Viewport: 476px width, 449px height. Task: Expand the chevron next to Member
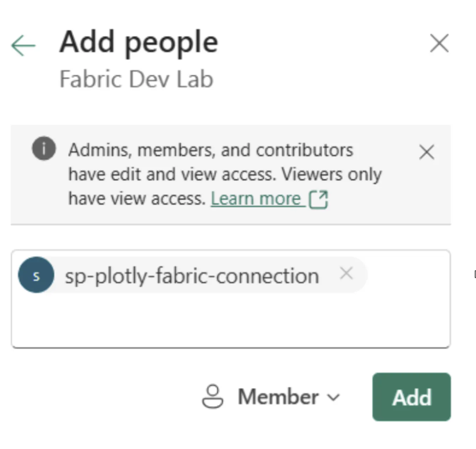[x=334, y=397]
